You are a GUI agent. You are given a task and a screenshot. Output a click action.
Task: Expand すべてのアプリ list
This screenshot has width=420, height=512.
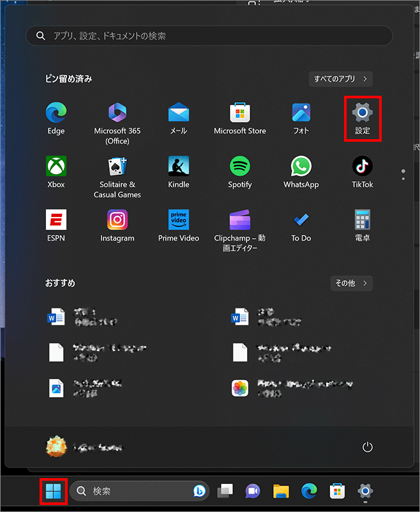340,79
